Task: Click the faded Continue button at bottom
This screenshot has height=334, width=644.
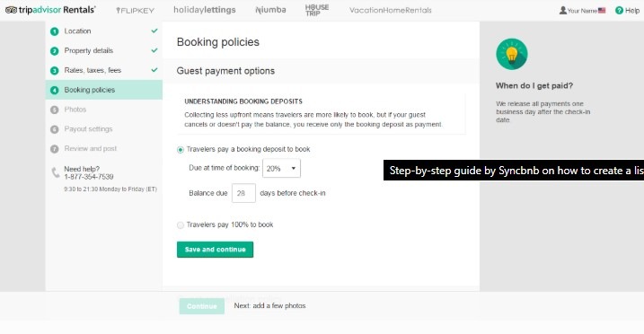Action: click(x=202, y=306)
